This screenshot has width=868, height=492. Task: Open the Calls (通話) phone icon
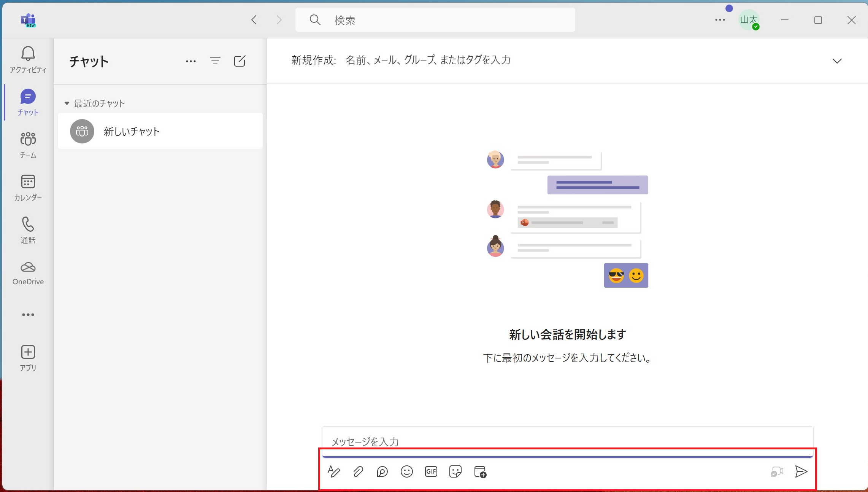[x=28, y=225]
